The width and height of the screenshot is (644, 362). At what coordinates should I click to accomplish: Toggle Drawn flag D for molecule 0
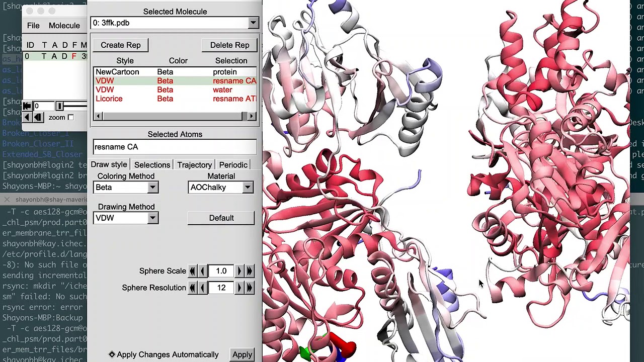(x=64, y=56)
